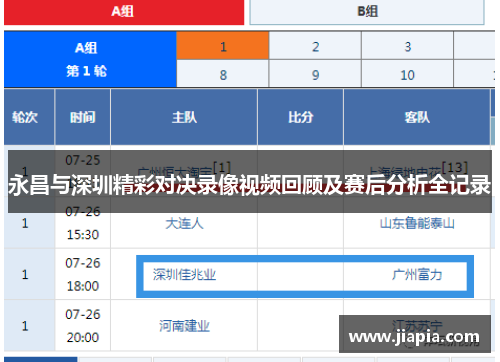Click round number cell in 大连人 row

[x=29, y=223]
